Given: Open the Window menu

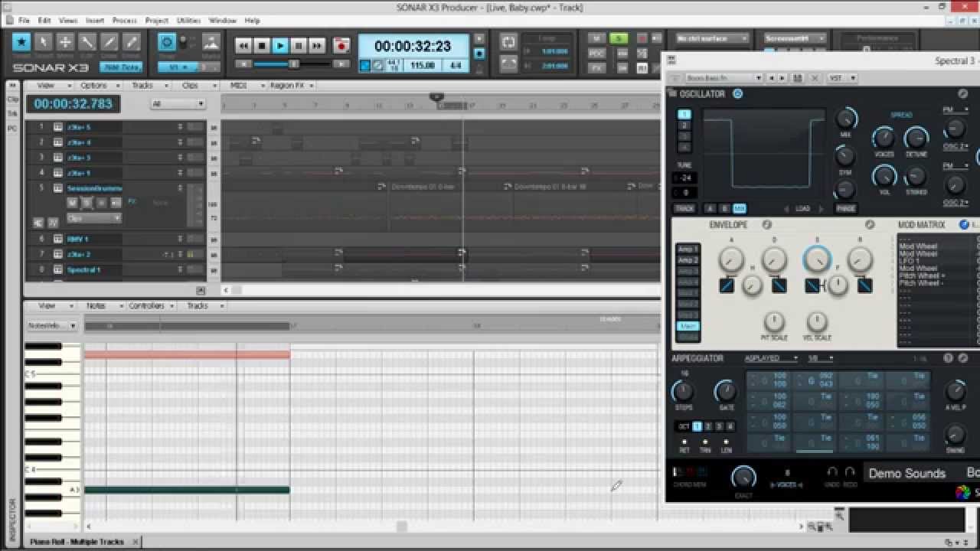Looking at the screenshot, I should coord(223,20).
